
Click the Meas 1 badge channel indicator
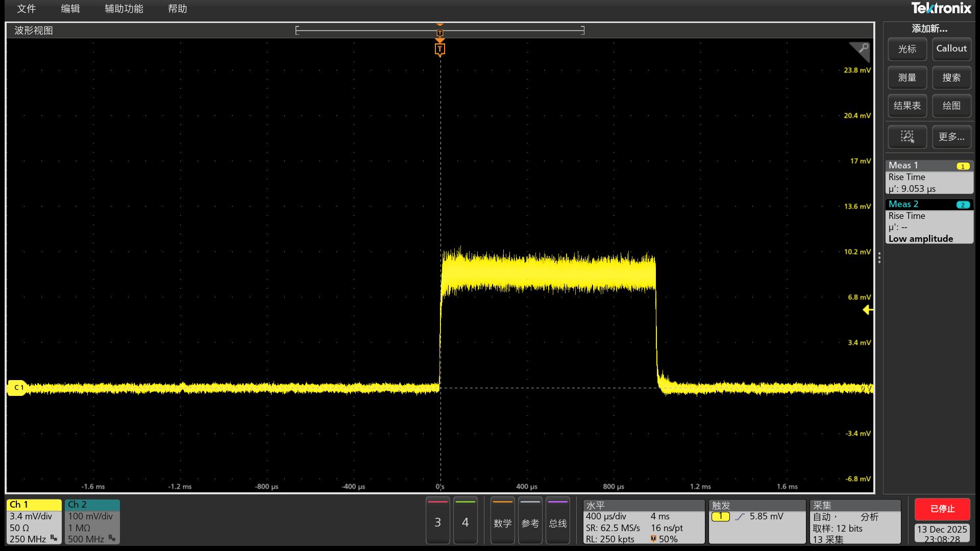963,166
